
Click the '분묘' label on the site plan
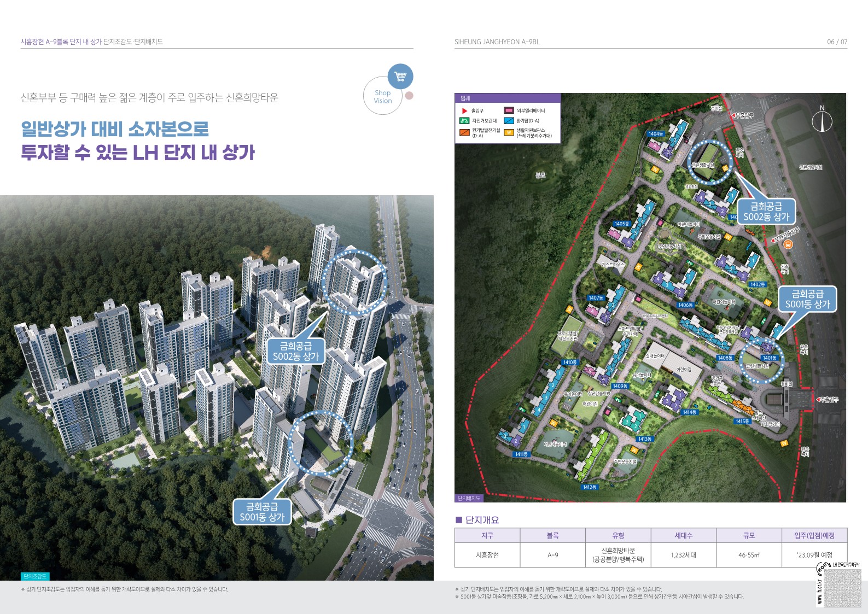(x=540, y=175)
